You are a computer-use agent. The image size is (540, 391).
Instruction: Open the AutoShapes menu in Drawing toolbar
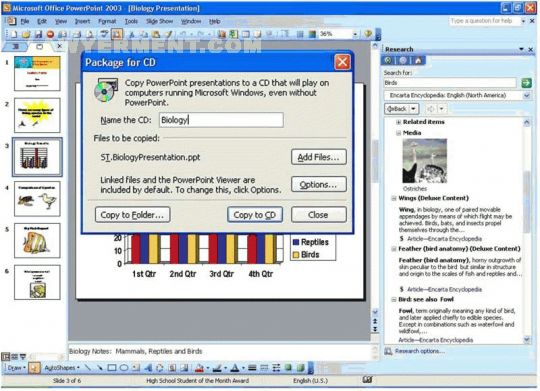[62, 368]
